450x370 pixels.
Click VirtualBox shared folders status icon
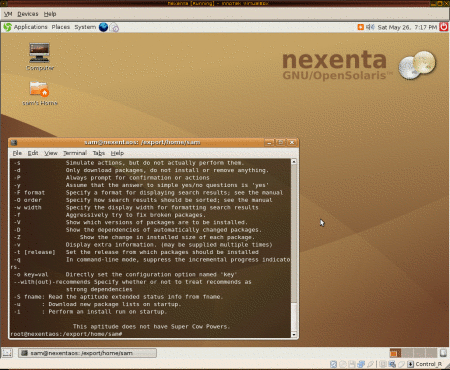click(383, 364)
